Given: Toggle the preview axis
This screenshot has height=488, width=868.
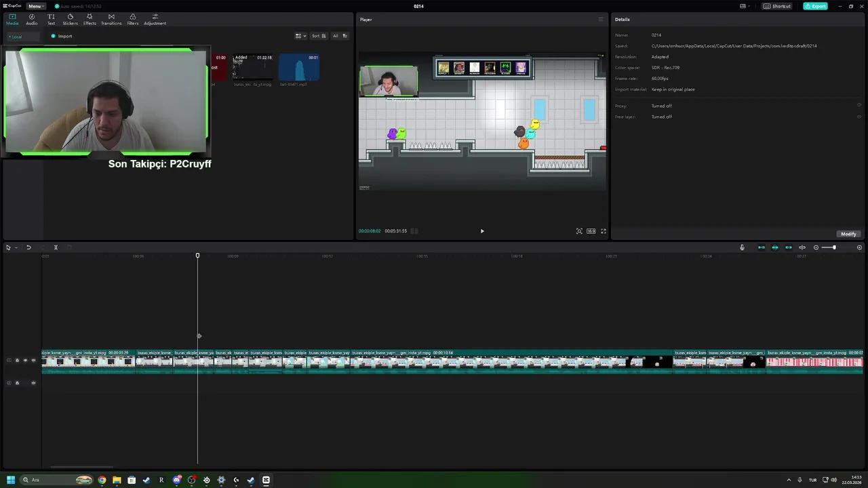Looking at the screenshot, I should (802, 247).
